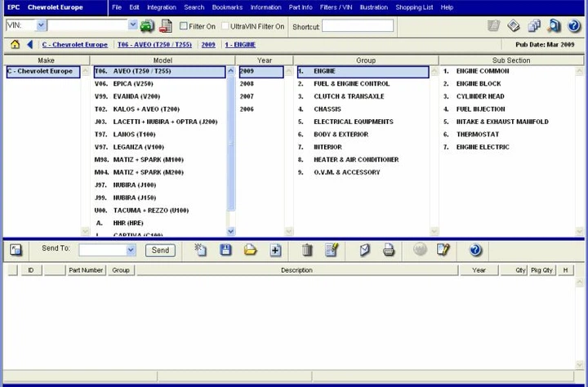Viewport: 588px width, 387px height.
Task: Open help via top-right question mark icon
Action: point(574,26)
